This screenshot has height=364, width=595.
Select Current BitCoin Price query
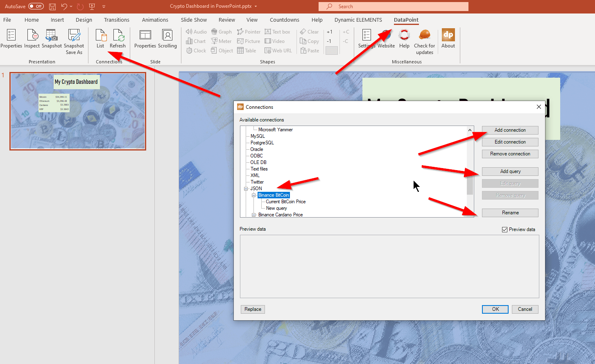285,202
